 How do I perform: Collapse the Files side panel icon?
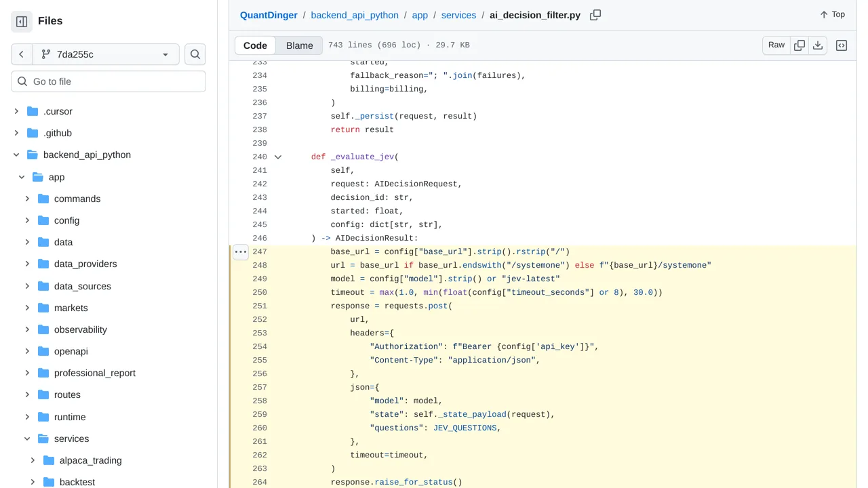(22, 22)
